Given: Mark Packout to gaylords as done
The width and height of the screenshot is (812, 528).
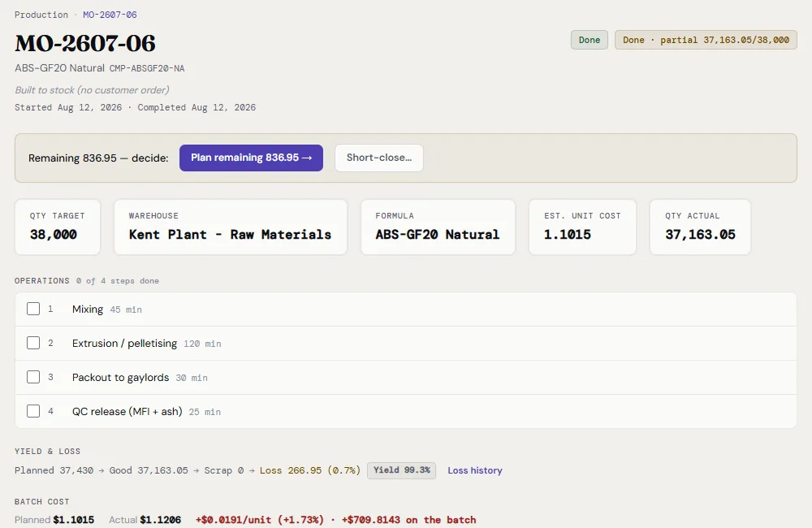Looking at the screenshot, I should coord(33,377).
